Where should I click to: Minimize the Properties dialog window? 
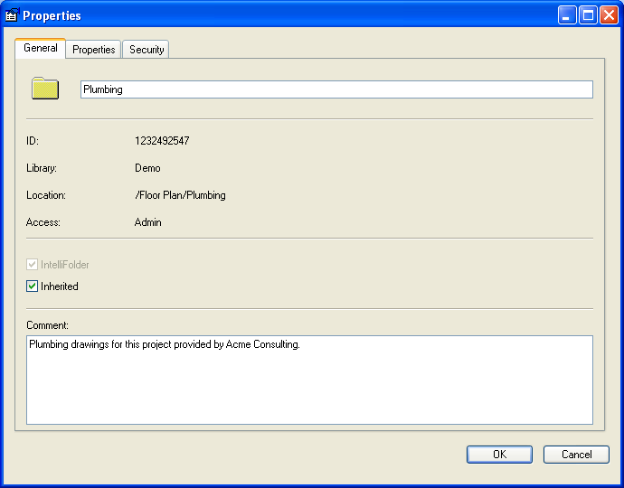pyautogui.click(x=567, y=15)
